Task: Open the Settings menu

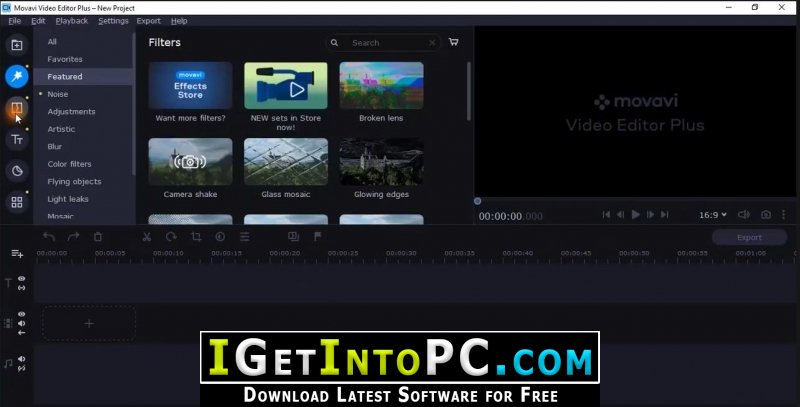Action: coord(113,21)
